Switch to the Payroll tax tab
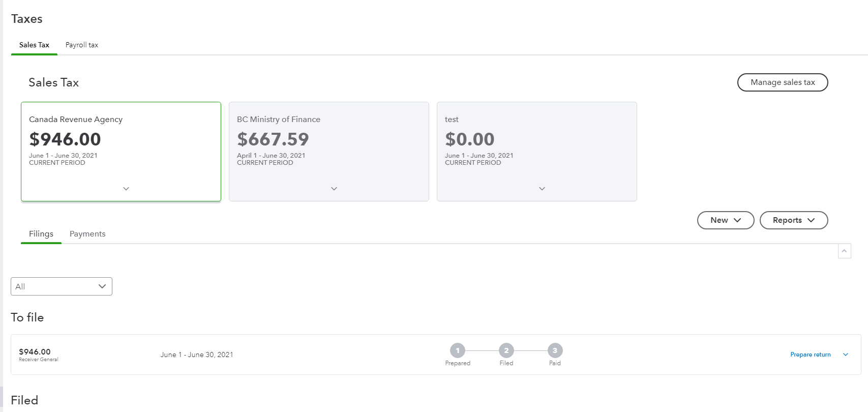This screenshot has width=868, height=412. (x=82, y=45)
